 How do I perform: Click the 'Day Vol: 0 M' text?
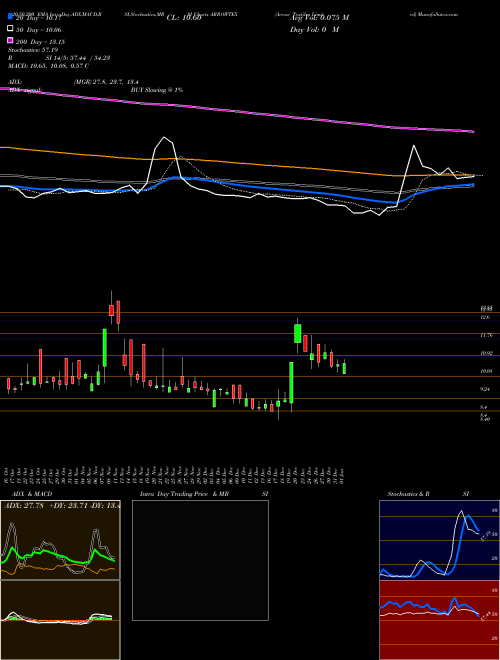click(x=314, y=30)
